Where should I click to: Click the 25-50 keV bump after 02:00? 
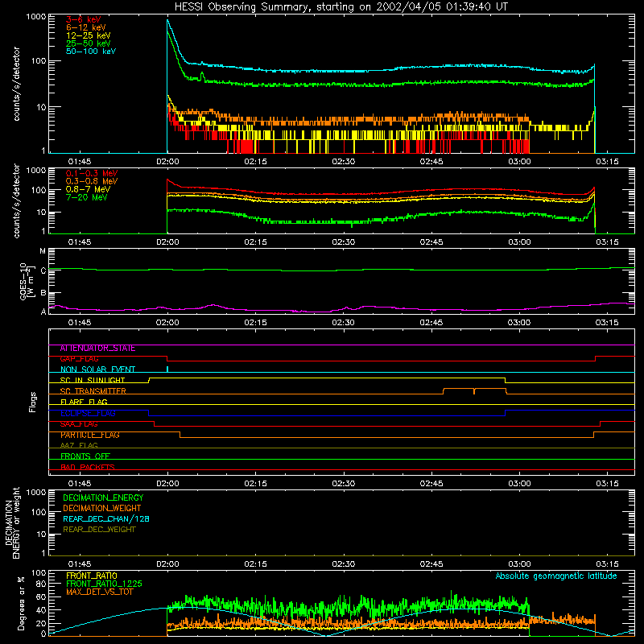[x=202, y=76]
